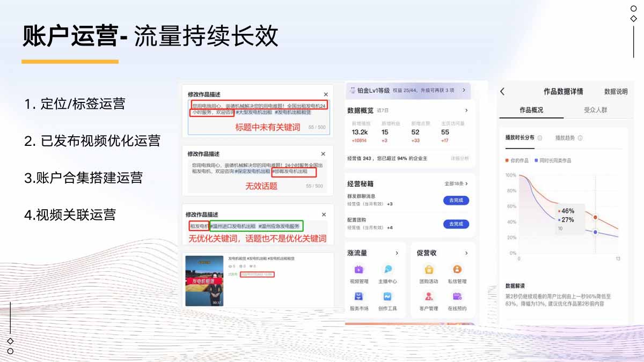Switch to the 受众人群 tab
Viewport: 644px width, 362px height.
point(596,110)
